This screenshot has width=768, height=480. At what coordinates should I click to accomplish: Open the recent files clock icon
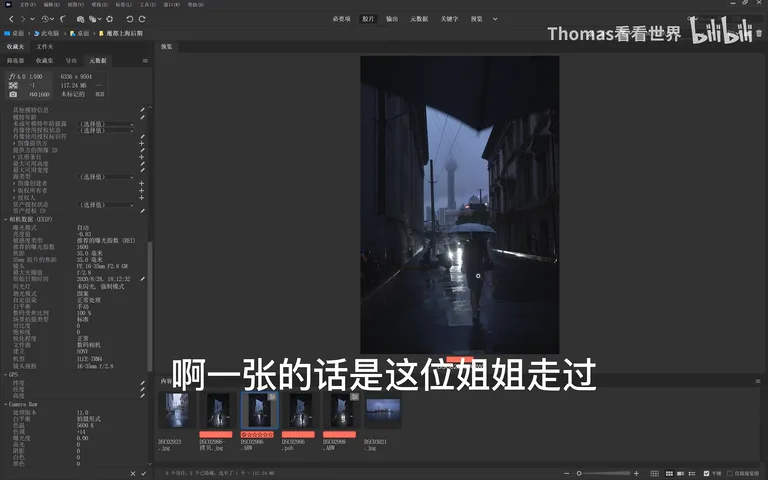tap(45, 19)
